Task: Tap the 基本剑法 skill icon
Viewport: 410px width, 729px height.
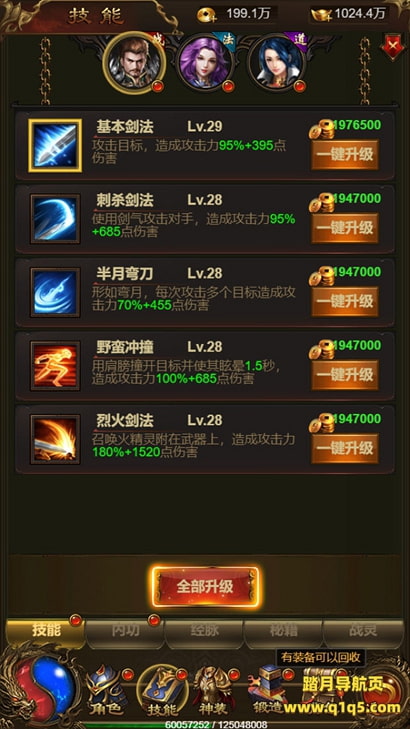Action: tap(55, 146)
